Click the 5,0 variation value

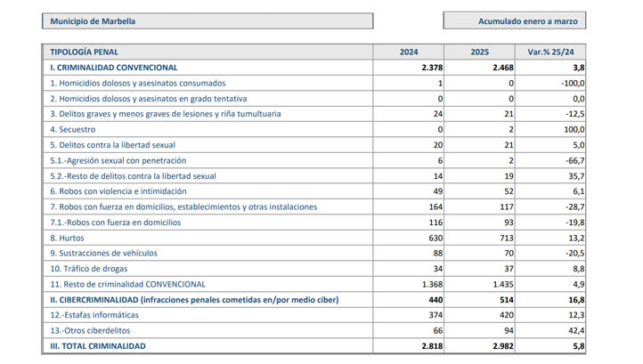pyautogui.click(x=579, y=145)
